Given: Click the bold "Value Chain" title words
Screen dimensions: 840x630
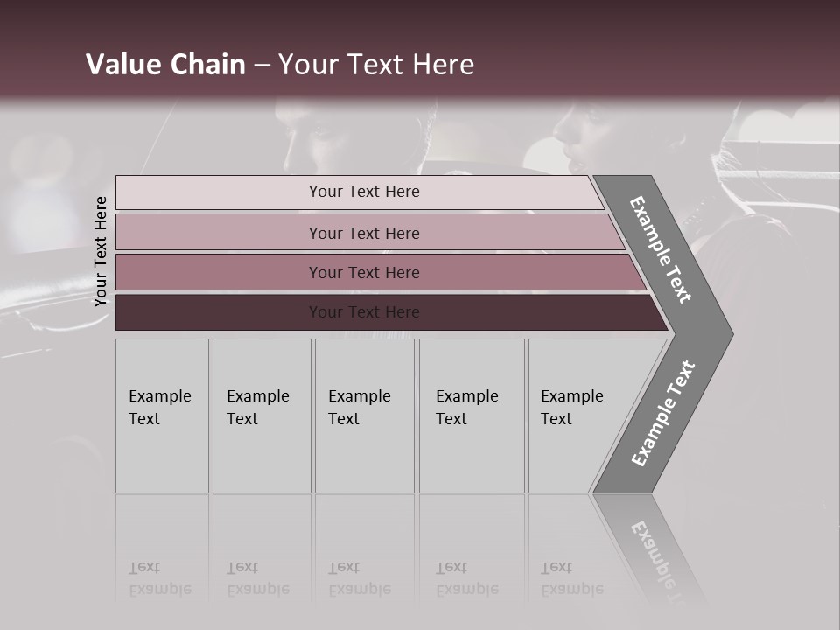Looking at the screenshot, I should [165, 65].
